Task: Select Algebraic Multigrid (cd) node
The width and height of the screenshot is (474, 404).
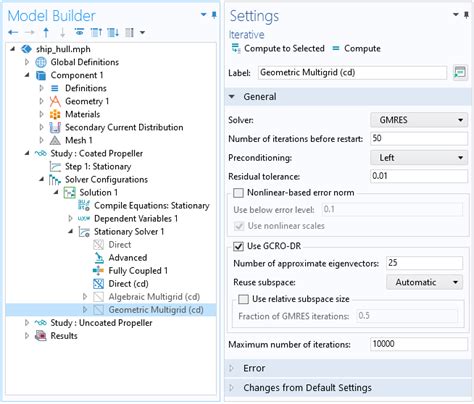Action: (x=154, y=297)
